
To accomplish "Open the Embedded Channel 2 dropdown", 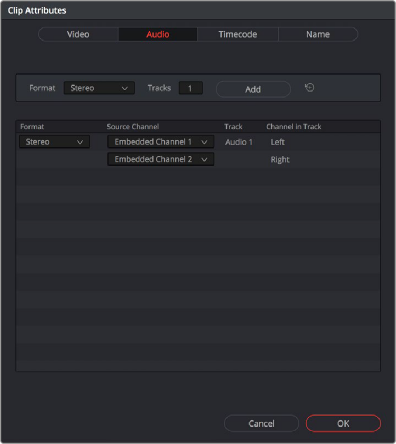I will tap(161, 159).
